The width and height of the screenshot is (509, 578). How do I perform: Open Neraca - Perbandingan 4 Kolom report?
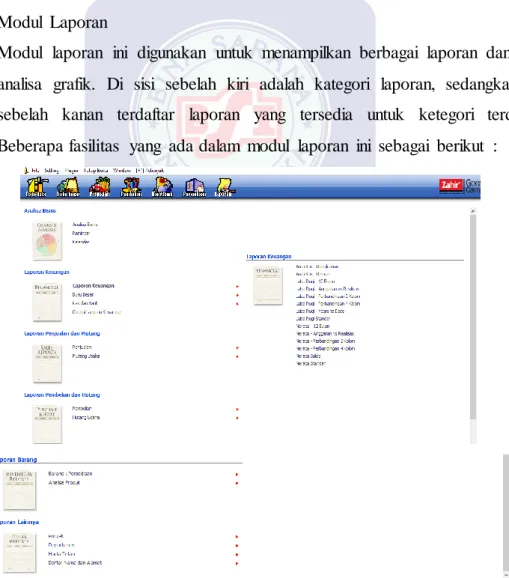[325, 348]
